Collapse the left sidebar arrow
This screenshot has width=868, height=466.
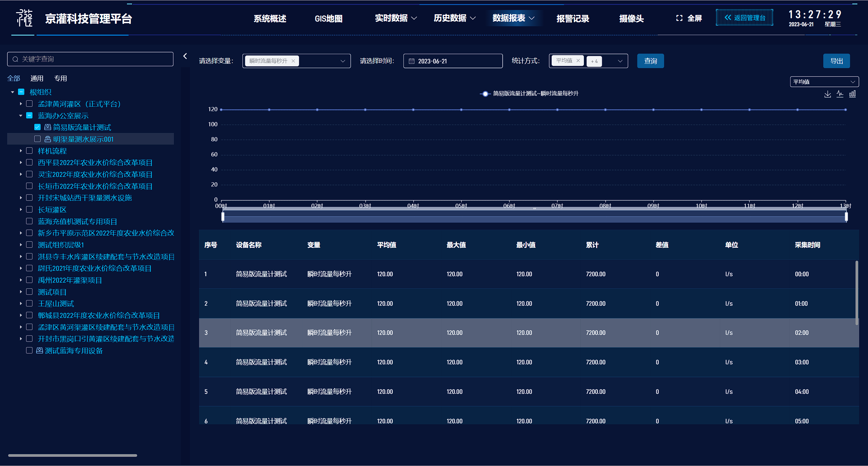[185, 56]
